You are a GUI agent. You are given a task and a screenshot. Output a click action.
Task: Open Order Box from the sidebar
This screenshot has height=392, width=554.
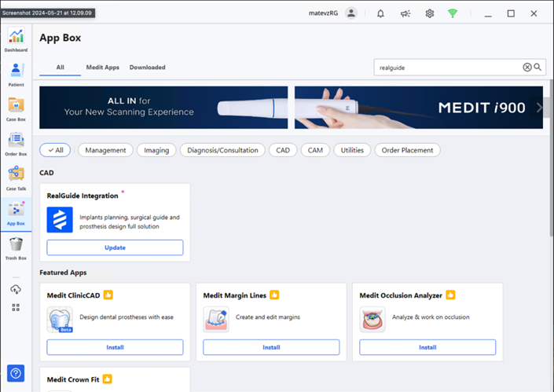(16, 142)
